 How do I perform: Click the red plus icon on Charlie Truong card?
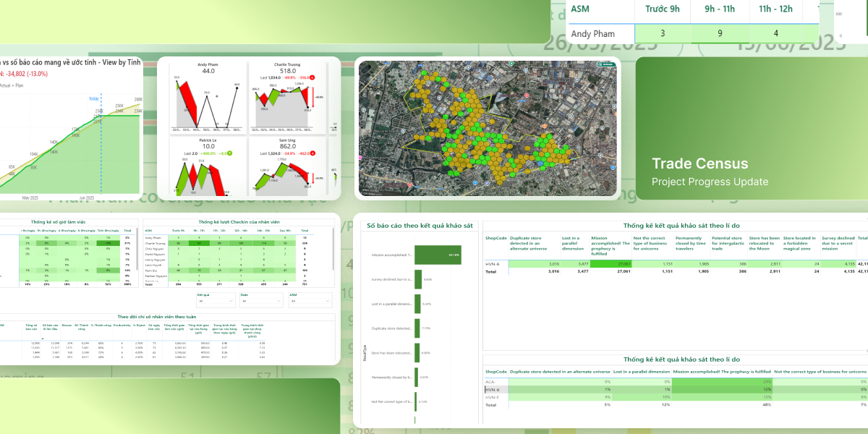tap(313, 77)
